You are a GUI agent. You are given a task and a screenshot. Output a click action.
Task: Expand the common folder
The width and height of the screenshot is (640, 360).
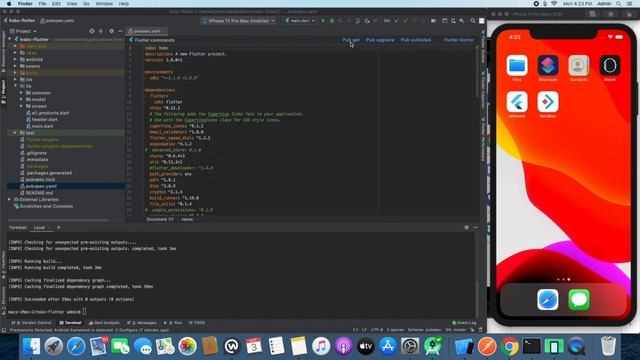click(x=21, y=93)
